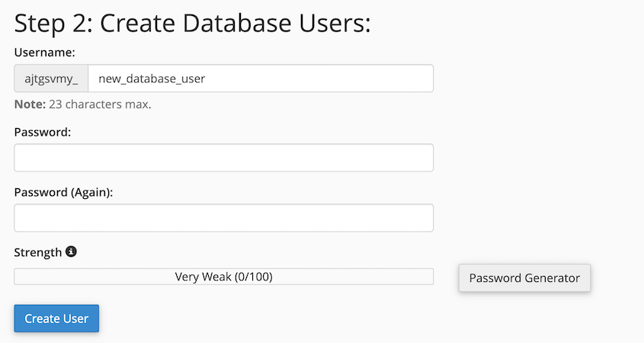644x343 pixels.
Task: Select the Password (Again) input box
Action: coord(223,218)
